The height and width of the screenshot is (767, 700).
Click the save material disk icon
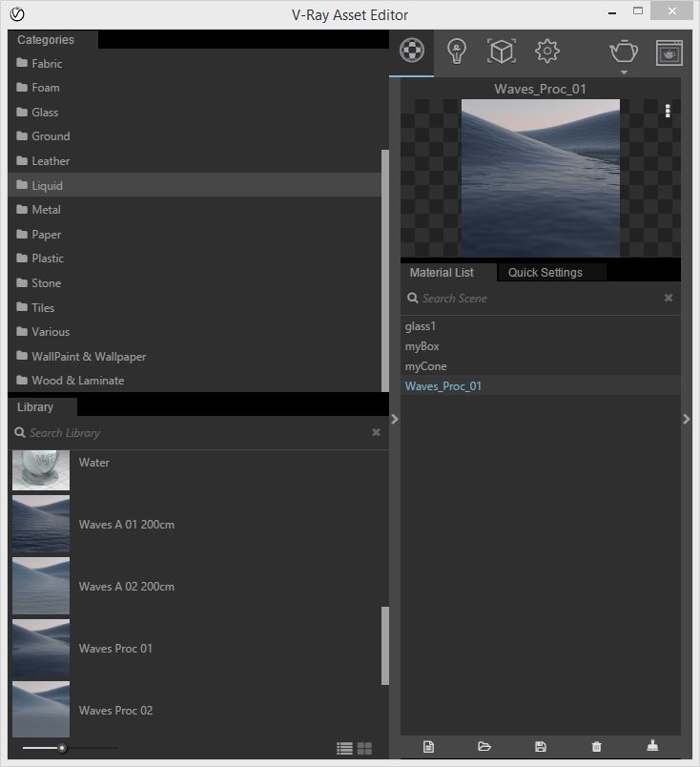point(540,746)
